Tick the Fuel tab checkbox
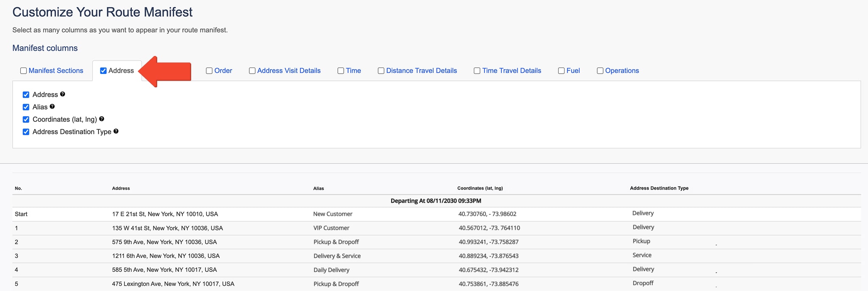 coord(562,71)
